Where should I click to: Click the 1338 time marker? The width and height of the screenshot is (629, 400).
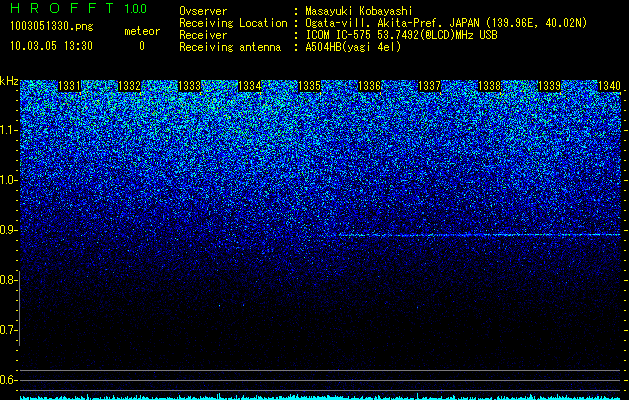coord(490,86)
